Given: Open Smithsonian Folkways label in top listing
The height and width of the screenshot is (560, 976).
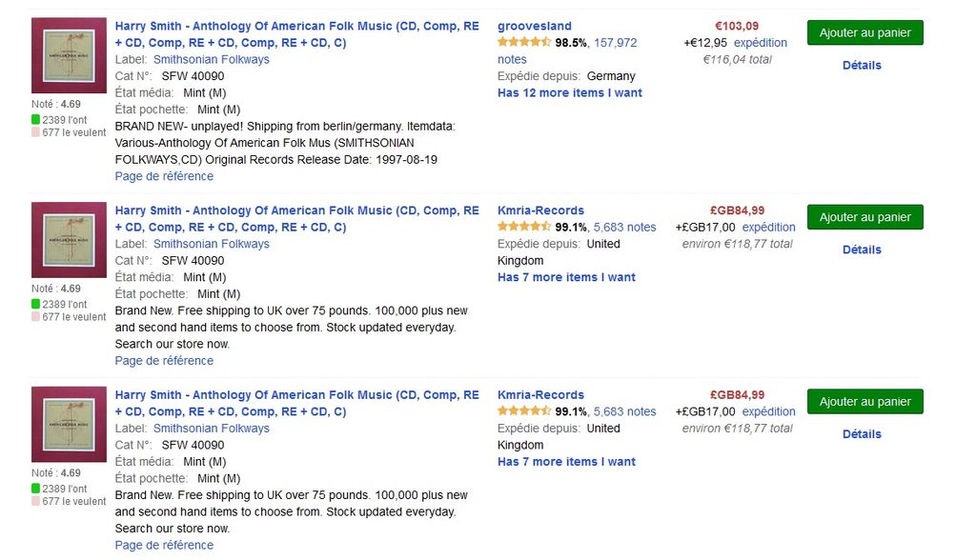Looking at the screenshot, I should pos(211,60).
